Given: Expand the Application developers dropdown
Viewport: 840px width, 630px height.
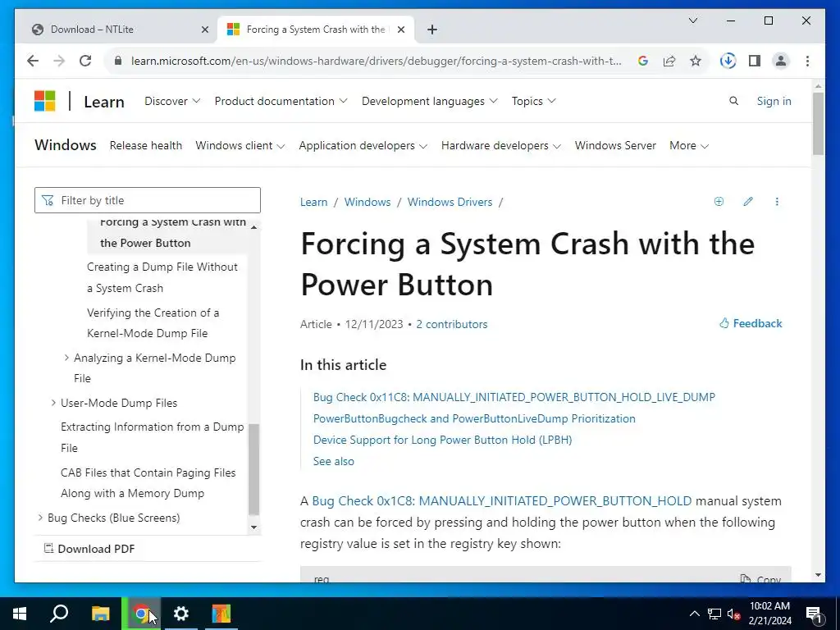Looking at the screenshot, I should pos(363,146).
